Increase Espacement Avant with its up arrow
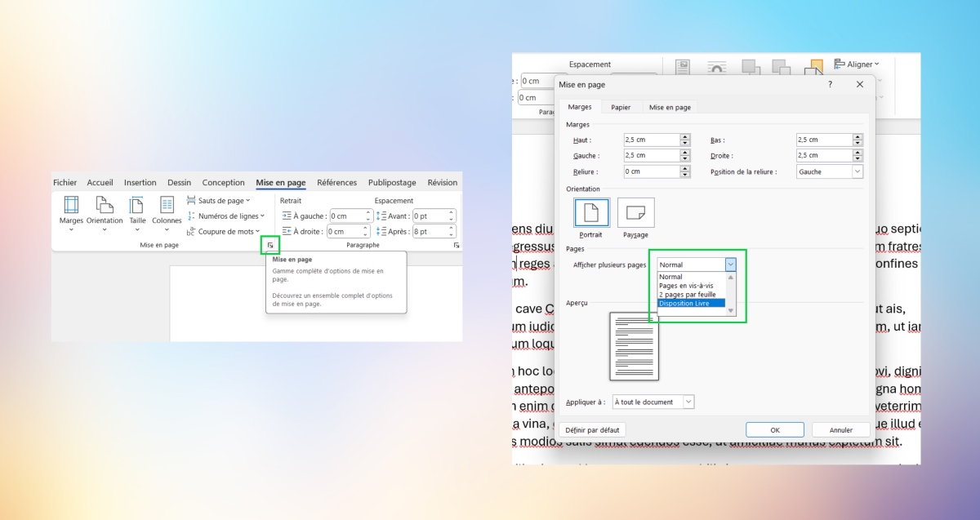Viewport: 980px width, 520px height. click(x=452, y=213)
